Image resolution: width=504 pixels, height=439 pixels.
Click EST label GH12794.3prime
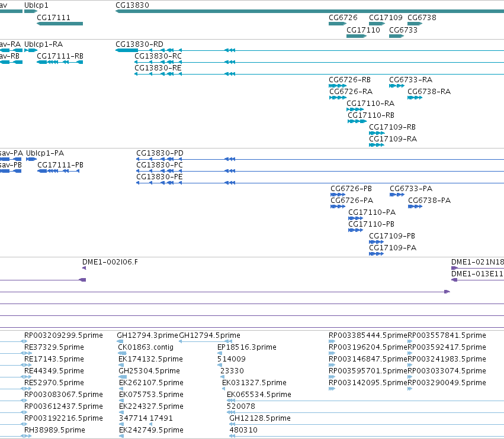point(147,335)
